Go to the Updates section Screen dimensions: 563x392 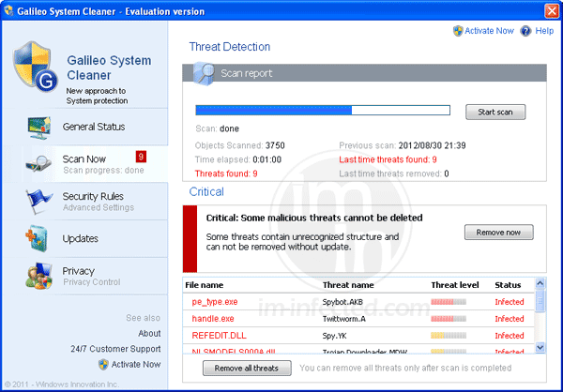pos(85,239)
